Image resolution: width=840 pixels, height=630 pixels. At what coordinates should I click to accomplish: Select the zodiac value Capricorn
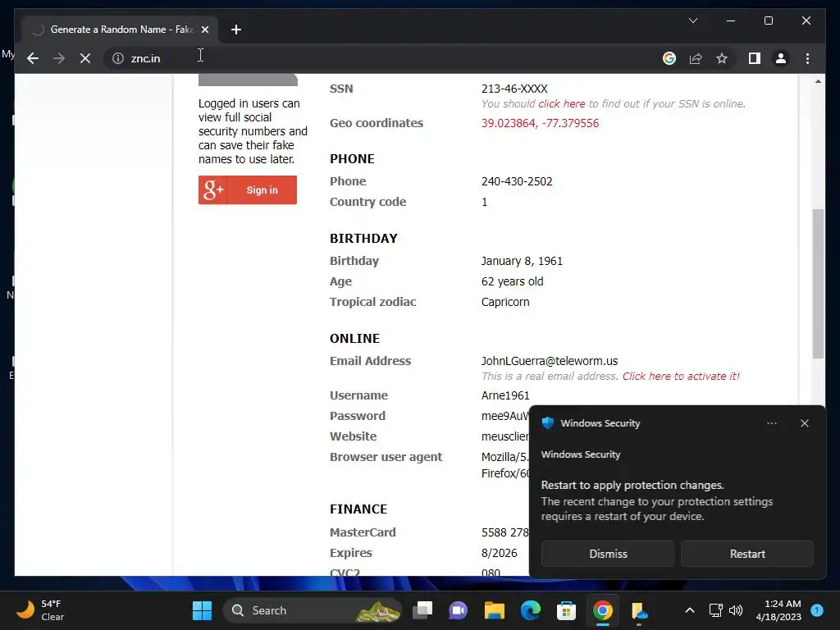[x=505, y=302]
